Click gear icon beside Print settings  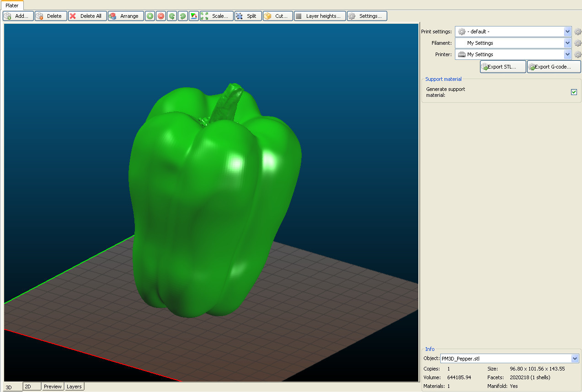pos(578,32)
